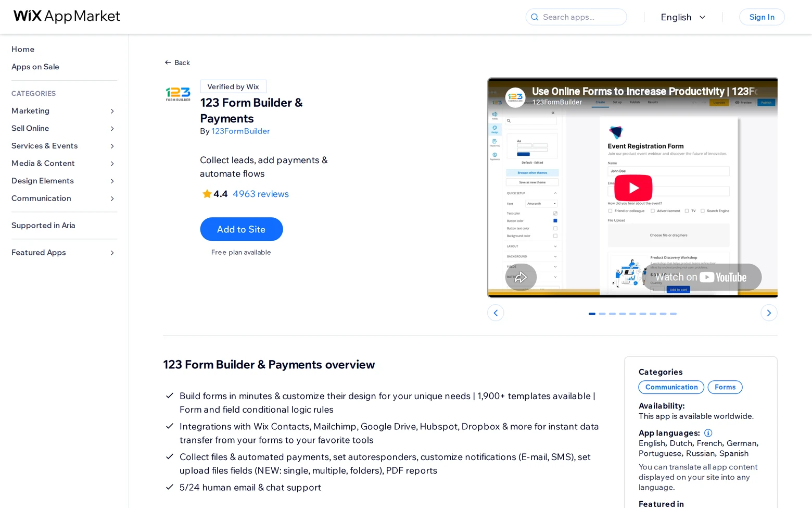Screen dimensions: 812x508
Task: Click the App languages info icon
Action: point(708,433)
